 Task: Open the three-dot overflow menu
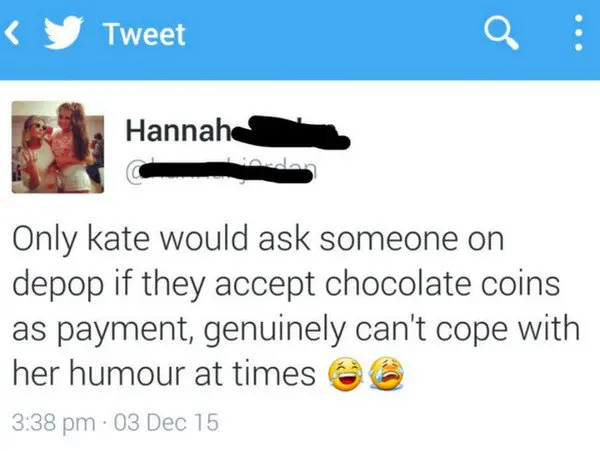click(x=579, y=33)
